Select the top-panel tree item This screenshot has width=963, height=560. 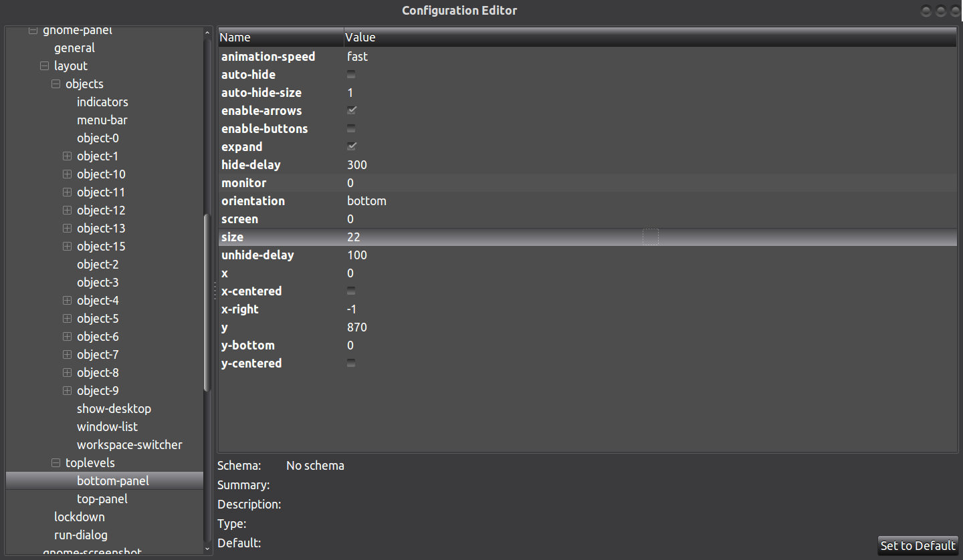[x=102, y=499]
